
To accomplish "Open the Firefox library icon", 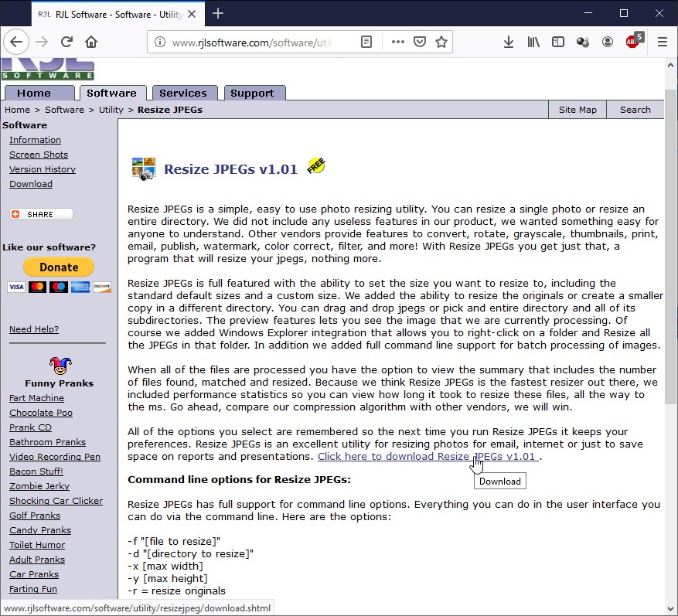I will (533, 42).
